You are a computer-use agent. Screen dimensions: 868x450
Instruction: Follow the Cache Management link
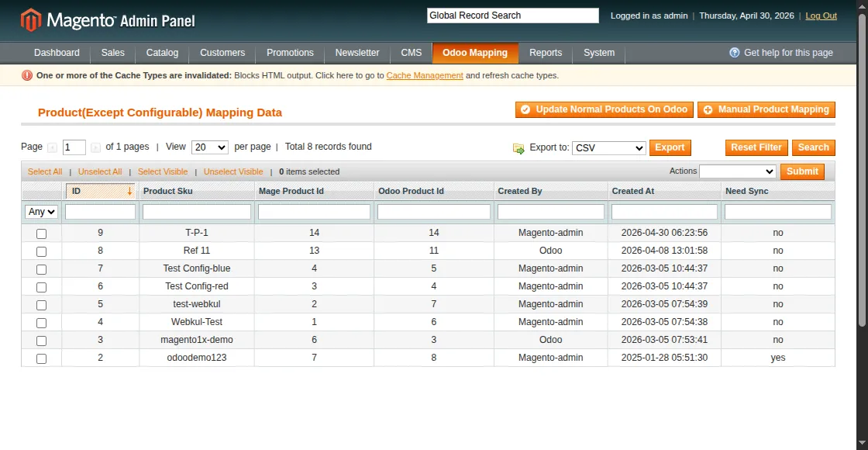(x=425, y=75)
